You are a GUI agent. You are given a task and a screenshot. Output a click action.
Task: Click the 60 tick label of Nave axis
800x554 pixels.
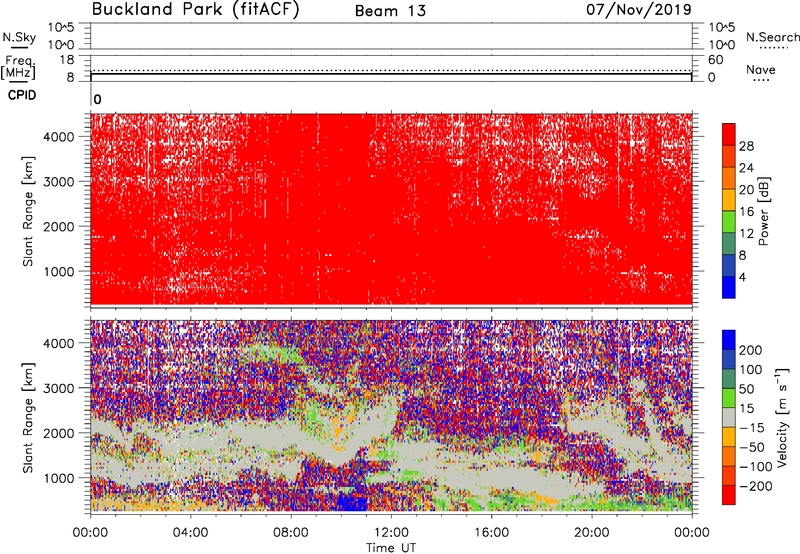click(x=715, y=60)
